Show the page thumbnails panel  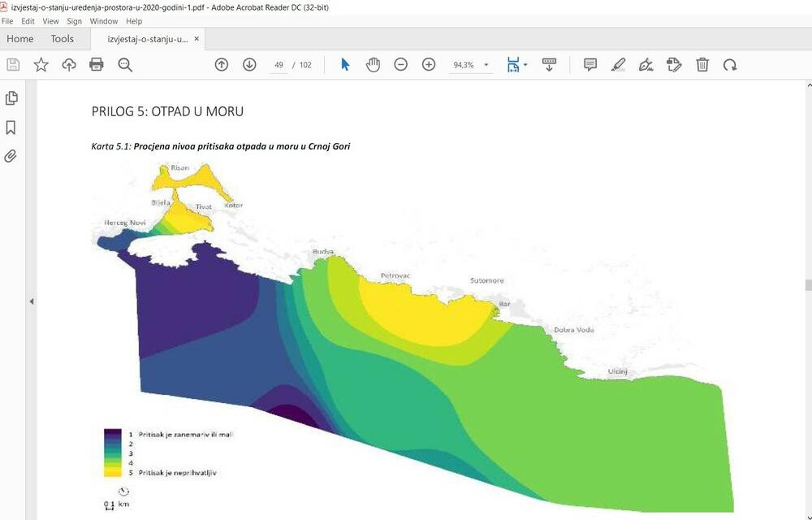point(11,97)
